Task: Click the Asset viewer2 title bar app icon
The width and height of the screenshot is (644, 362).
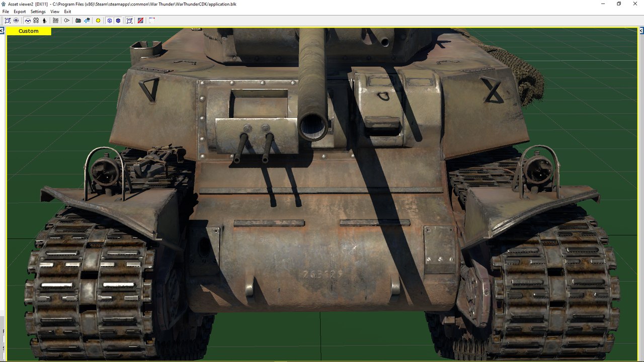Action: pyautogui.click(x=4, y=4)
